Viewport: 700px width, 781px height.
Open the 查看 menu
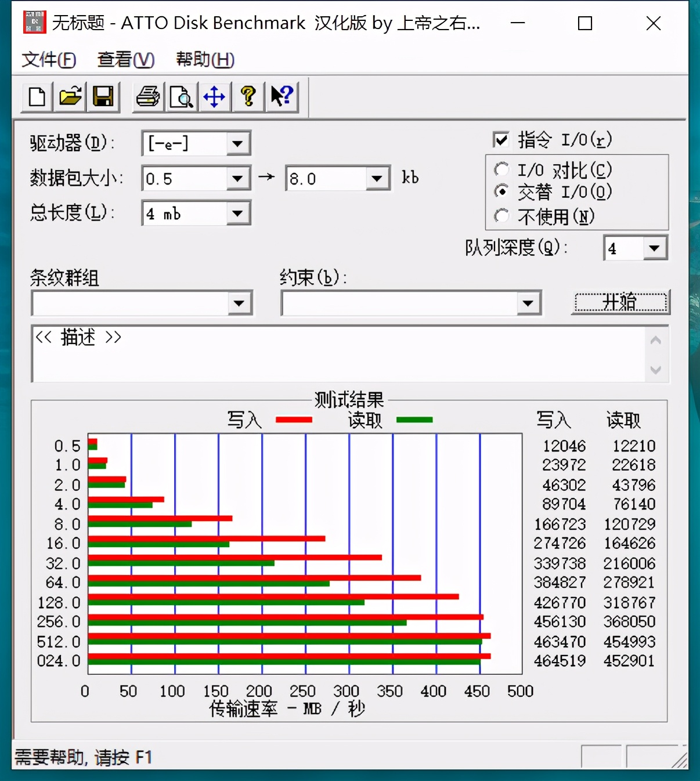(125, 59)
